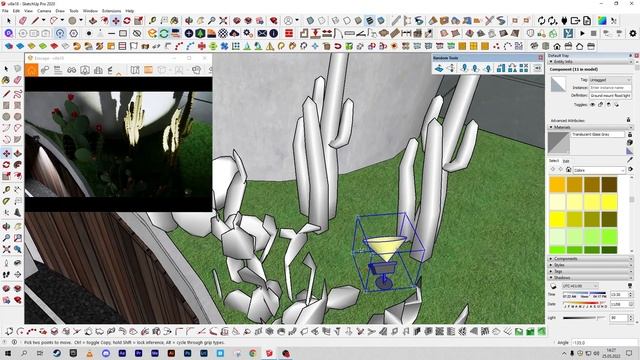This screenshot has height=360, width=640.
Task: Pick the Push/Pull tool in top toolbar
Action: (93, 20)
